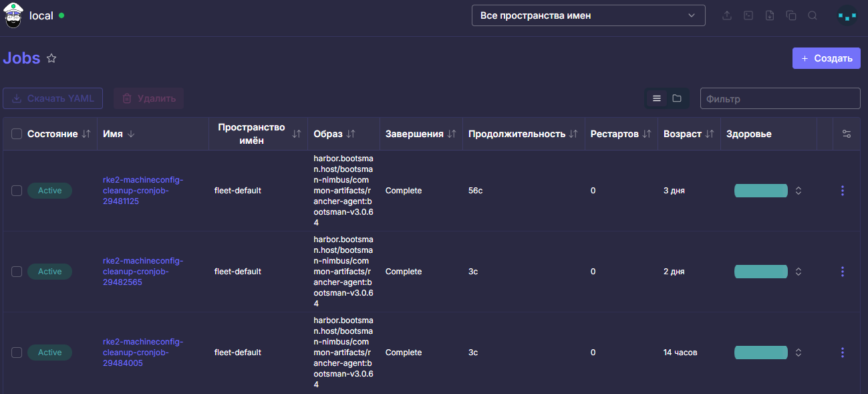Open actions menu for job 29482565

click(842, 272)
